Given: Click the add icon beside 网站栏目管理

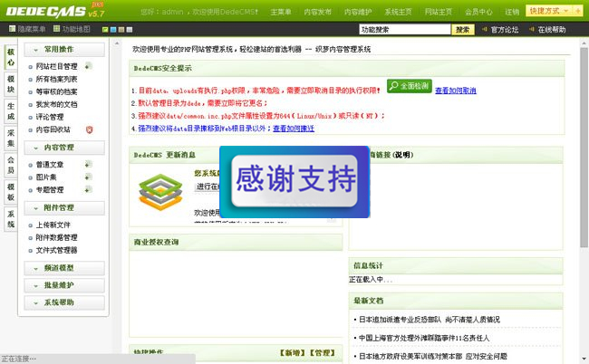Looking at the screenshot, I should click(x=88, y=66).
